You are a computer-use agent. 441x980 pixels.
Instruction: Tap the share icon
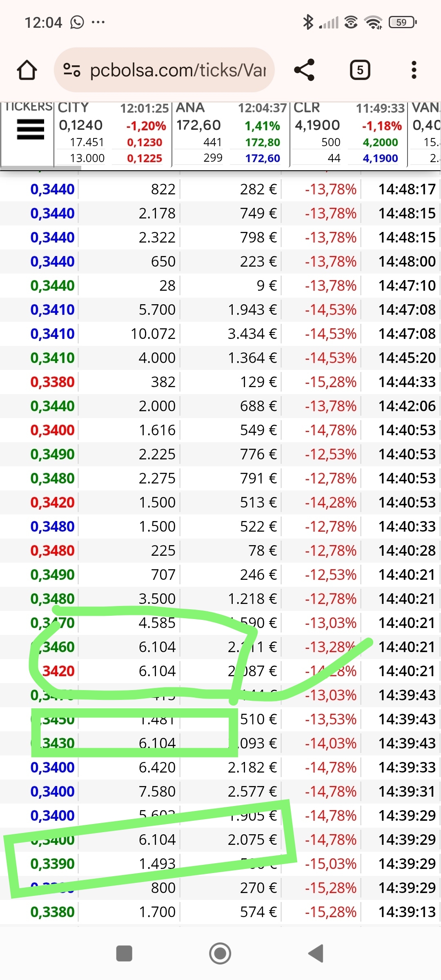305,70
